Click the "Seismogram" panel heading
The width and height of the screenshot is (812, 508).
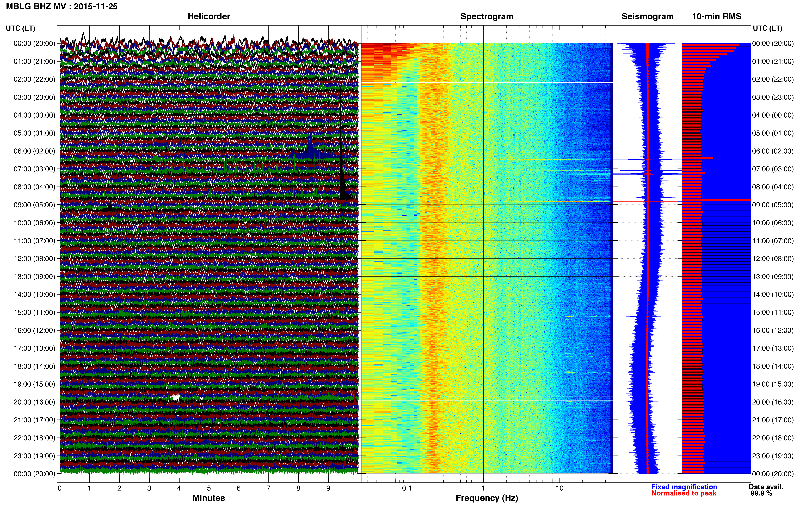(x=647, y=16)
